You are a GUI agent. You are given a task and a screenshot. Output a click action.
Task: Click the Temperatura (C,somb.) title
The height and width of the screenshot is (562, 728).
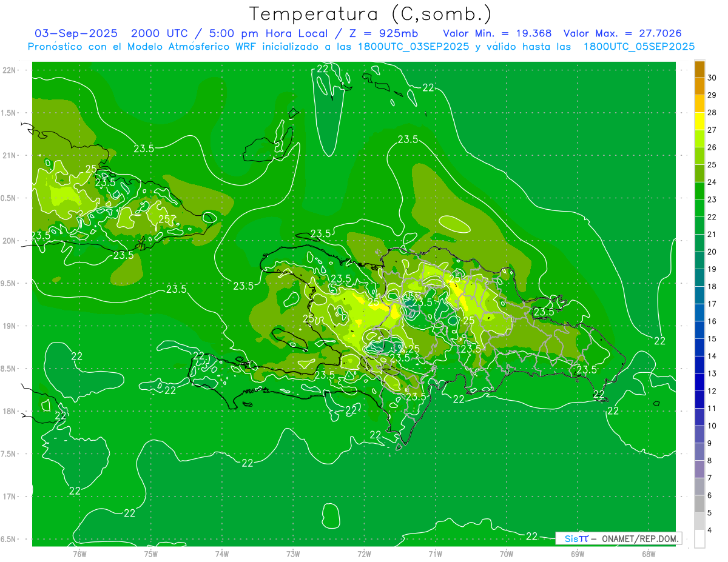click(x=370, y=14)
